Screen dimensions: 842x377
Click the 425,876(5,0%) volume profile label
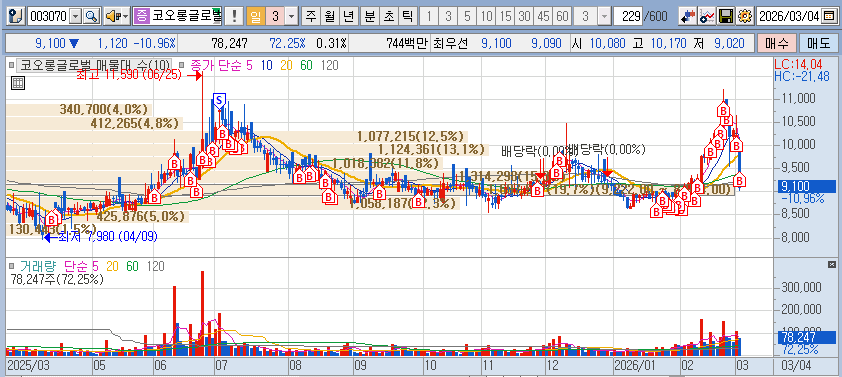[x=141, y=216]
